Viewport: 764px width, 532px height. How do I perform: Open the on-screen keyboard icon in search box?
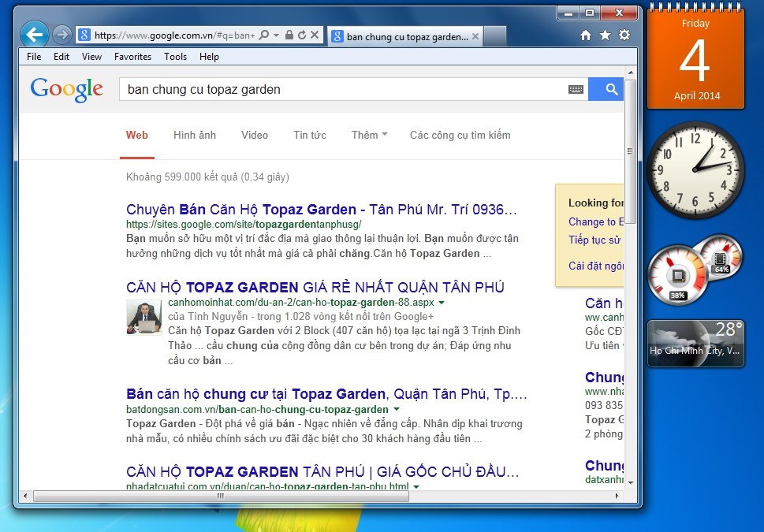coord(576,90)
